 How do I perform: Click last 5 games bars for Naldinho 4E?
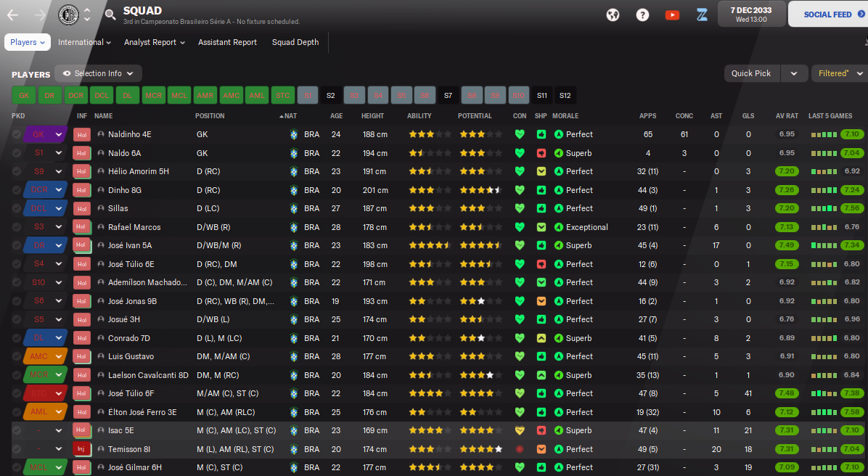(x=824, y=134)
